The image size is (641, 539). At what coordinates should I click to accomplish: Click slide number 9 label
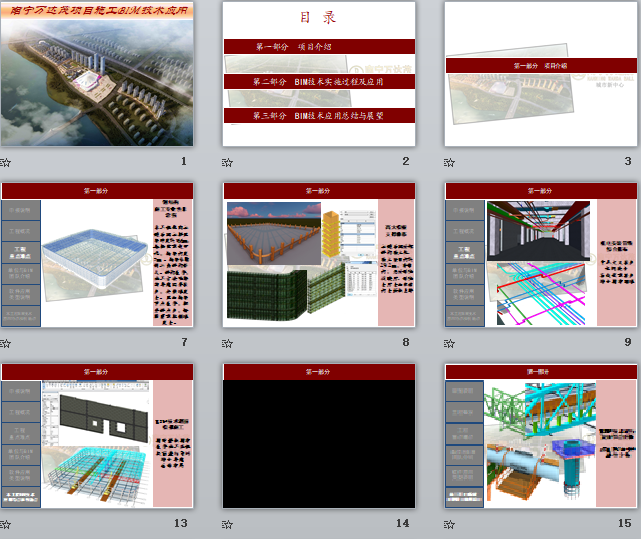[x=628, y=342]
